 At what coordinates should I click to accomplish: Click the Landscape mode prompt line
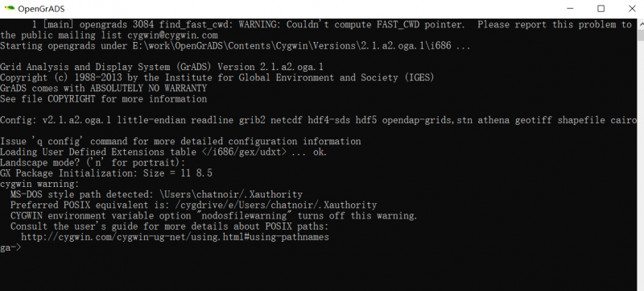[93, 163]
